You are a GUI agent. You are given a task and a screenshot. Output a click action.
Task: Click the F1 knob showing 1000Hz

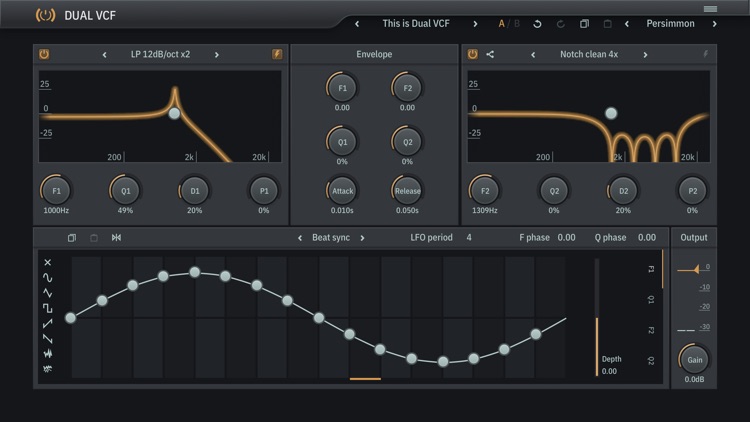(x=56, y=190)
